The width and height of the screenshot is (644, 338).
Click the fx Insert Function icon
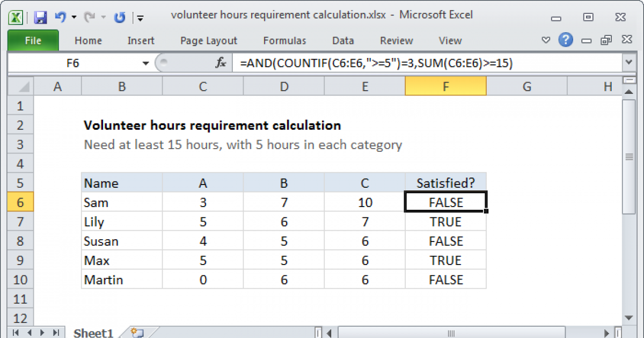(221, 63)
